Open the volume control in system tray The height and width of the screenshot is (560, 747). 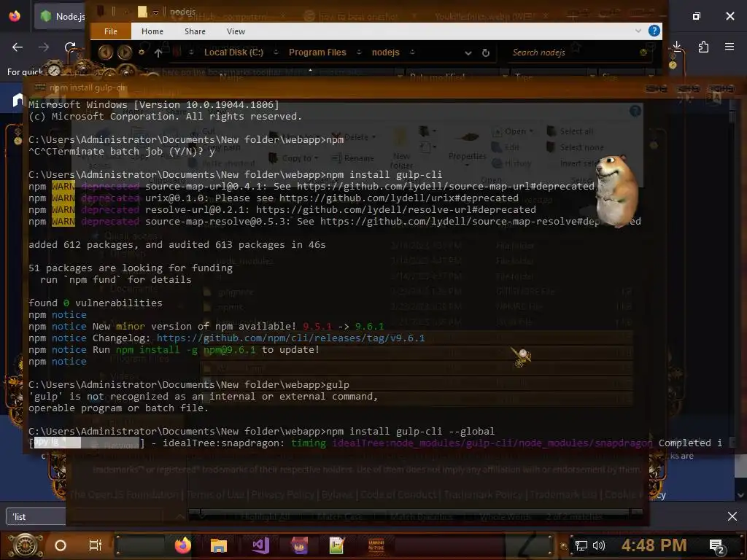pyautogui.click(x=599, y=545)
